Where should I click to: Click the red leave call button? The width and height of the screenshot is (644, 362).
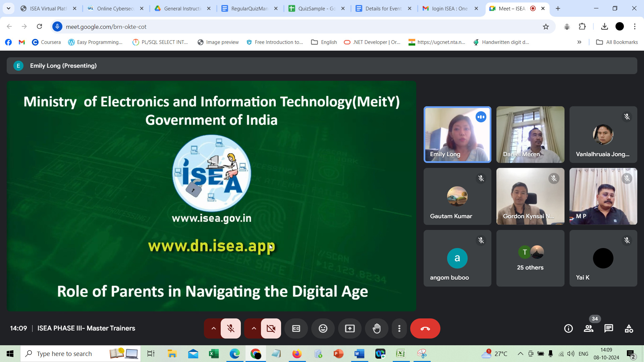[x=425, y=328]
